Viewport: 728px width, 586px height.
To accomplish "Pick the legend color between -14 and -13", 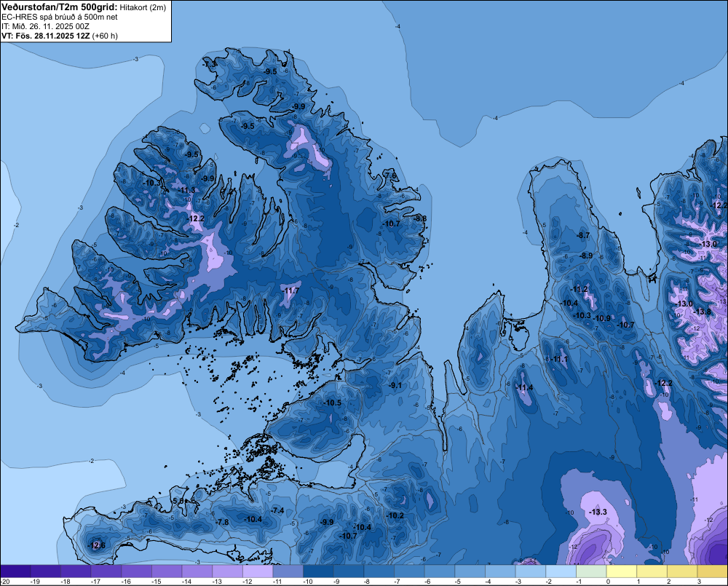I will pyautogui.click(x=197, y=571).
